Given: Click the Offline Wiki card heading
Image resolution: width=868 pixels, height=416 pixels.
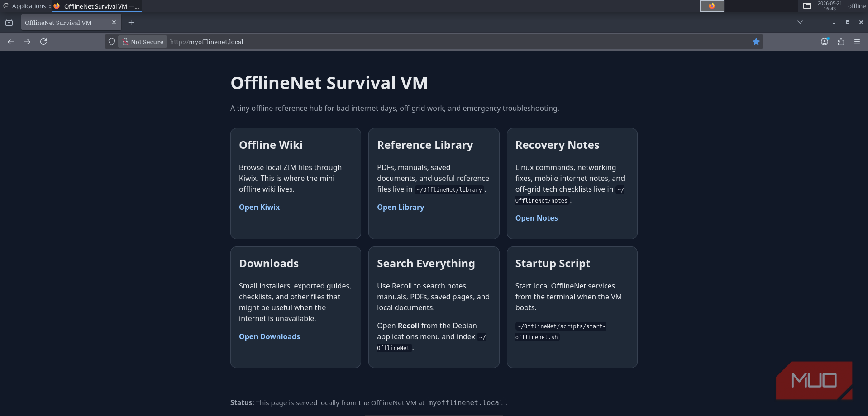Looking at the screenshot, I should pyautogui.click(x=271, y=145).
